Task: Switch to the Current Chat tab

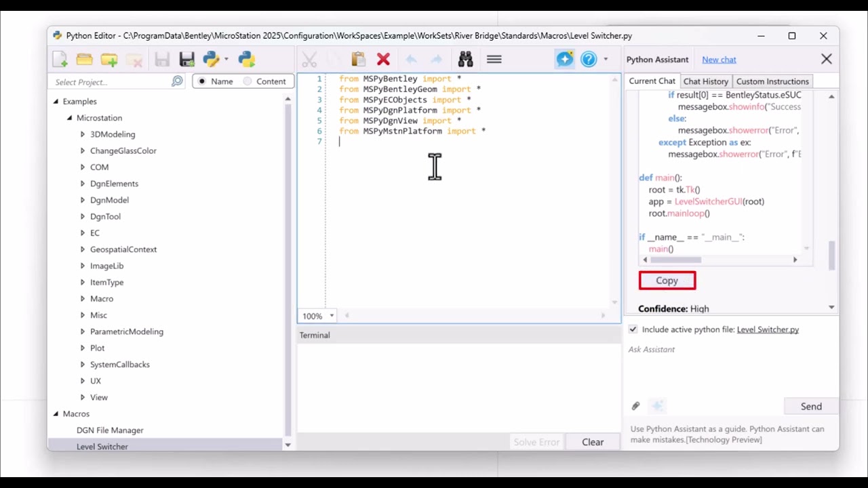Action: pyautogui.click(x=652, y=81)
